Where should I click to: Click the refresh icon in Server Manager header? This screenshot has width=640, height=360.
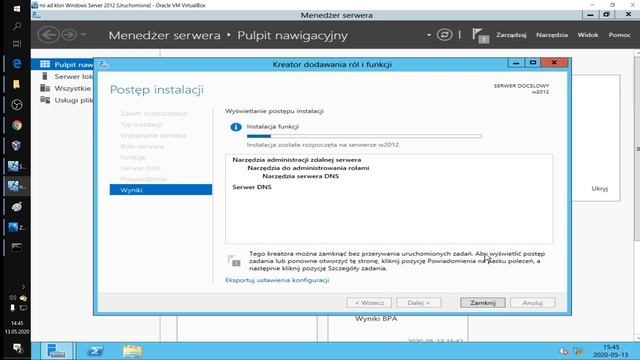click(x=444, y=35)
